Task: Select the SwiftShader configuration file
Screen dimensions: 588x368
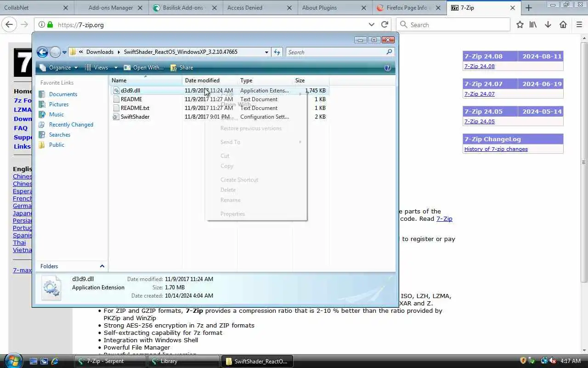Action: [135, 117]
